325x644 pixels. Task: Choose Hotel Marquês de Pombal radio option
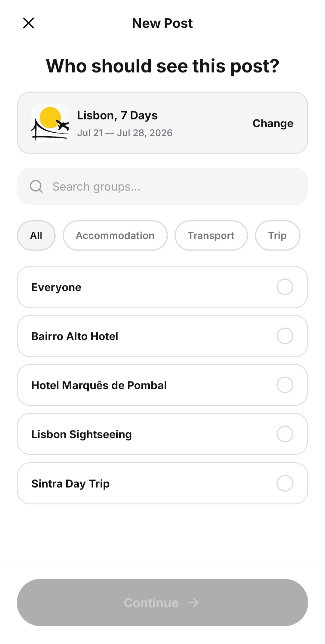pyautogui.click(x=285, y=385)
